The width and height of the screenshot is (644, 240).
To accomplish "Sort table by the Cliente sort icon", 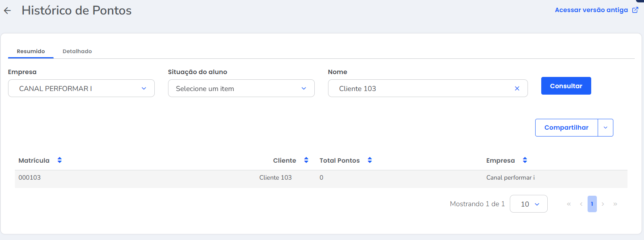I will pyautogui.click(x=306, y=160).
